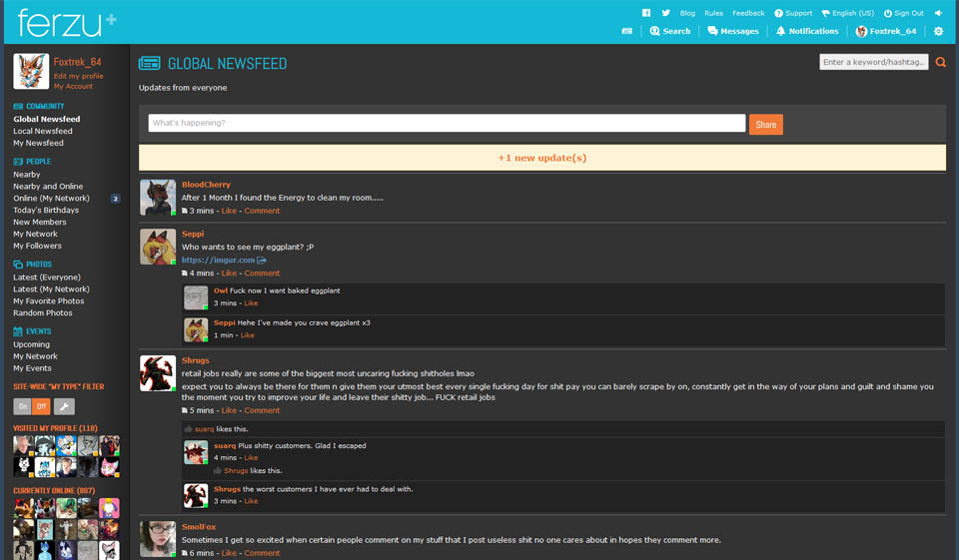The height and width of the screenshot is (560, 959).
Task: Open Today's Birthdays in People section
Action: point(46,210)
